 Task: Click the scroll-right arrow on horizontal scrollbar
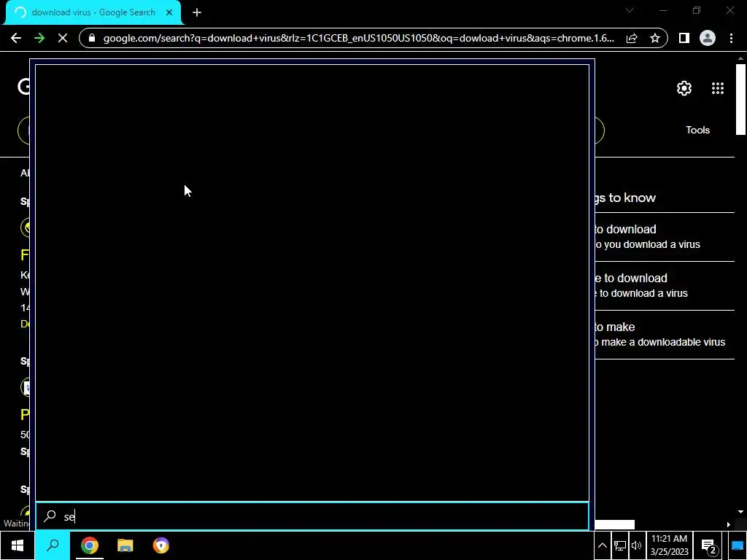pos(728,524)
